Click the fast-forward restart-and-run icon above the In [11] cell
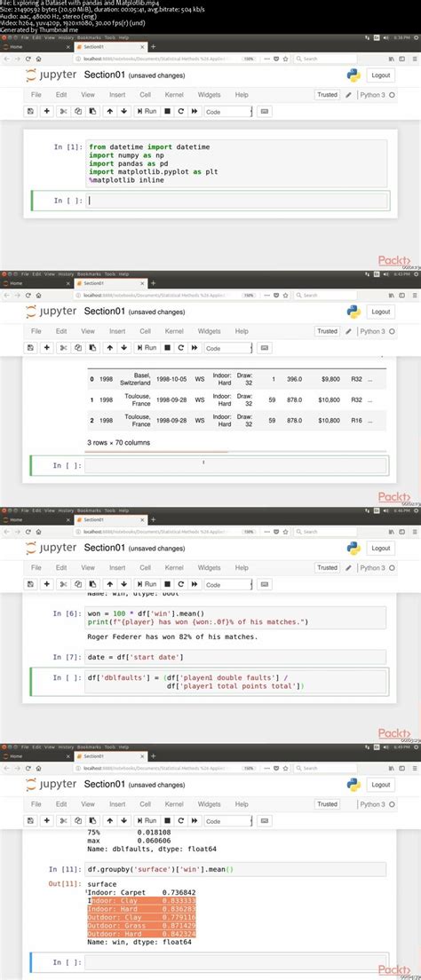 pos(195,820)
